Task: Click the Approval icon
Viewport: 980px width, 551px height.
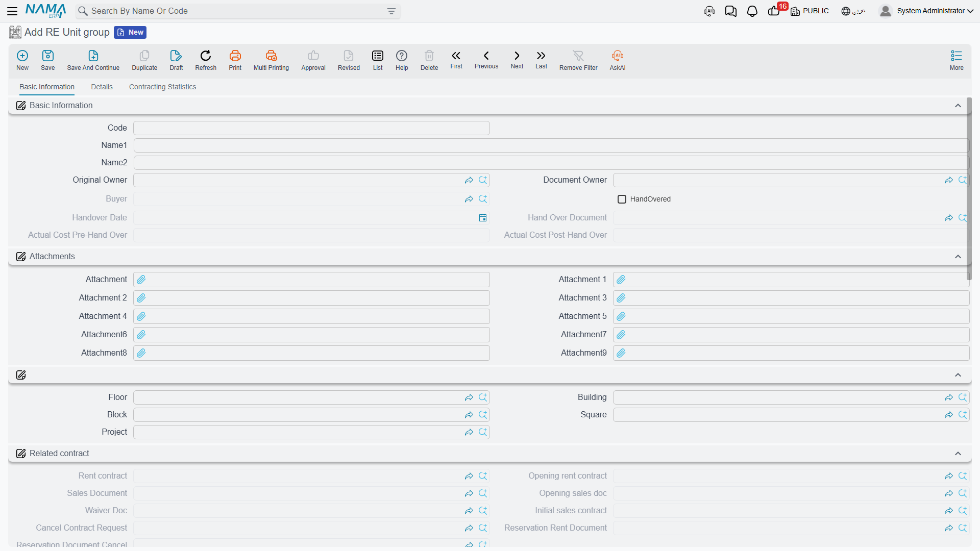Action: 313,60
